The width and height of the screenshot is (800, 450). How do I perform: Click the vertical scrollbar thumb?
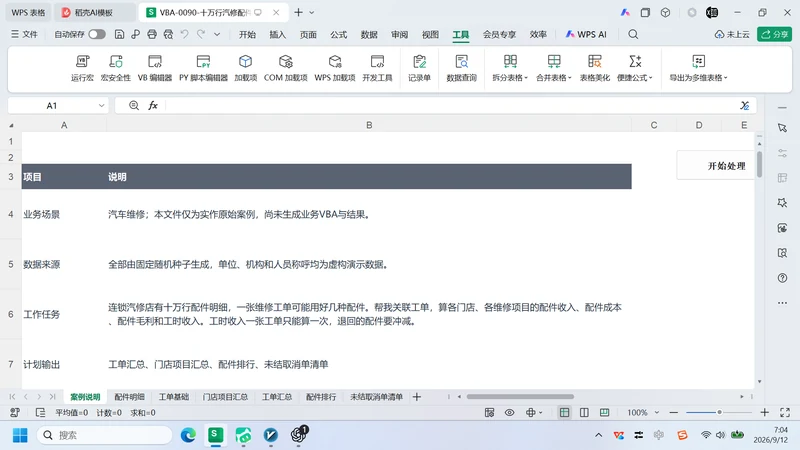760,164
